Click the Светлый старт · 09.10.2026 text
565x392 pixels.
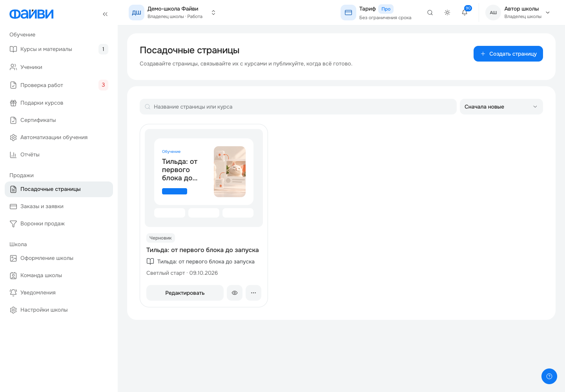182,273
